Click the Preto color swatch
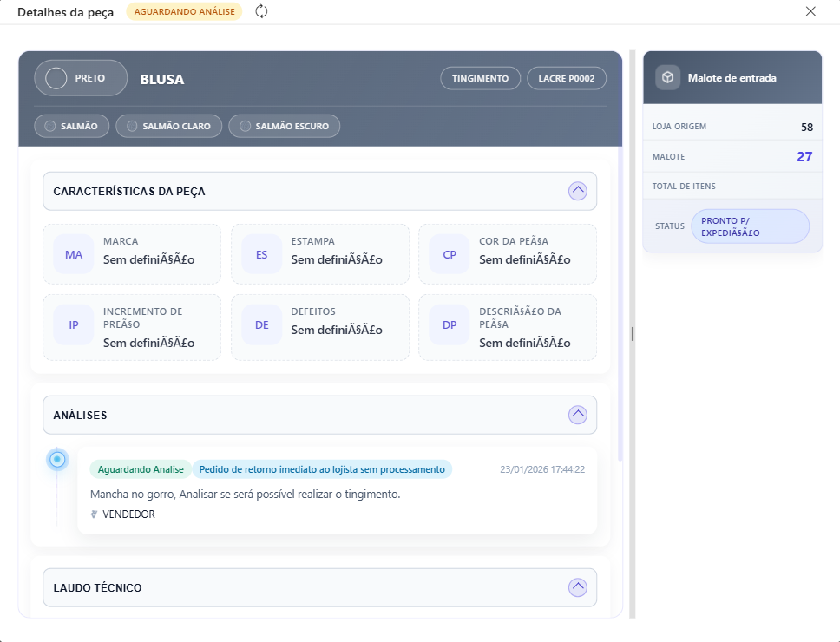Screen dimensions: 840x642 pyautogui.click(x=56, y=78)
